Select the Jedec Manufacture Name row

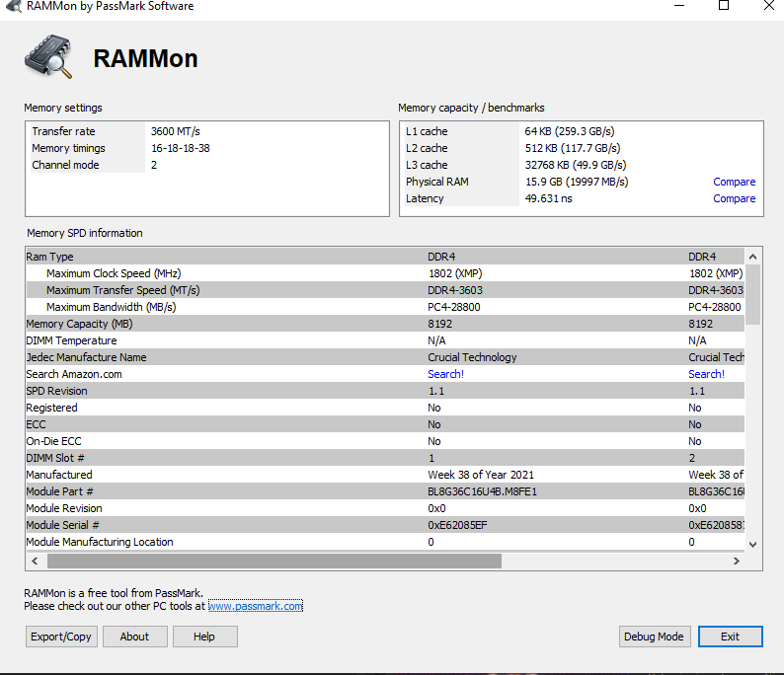coord(385,357)
